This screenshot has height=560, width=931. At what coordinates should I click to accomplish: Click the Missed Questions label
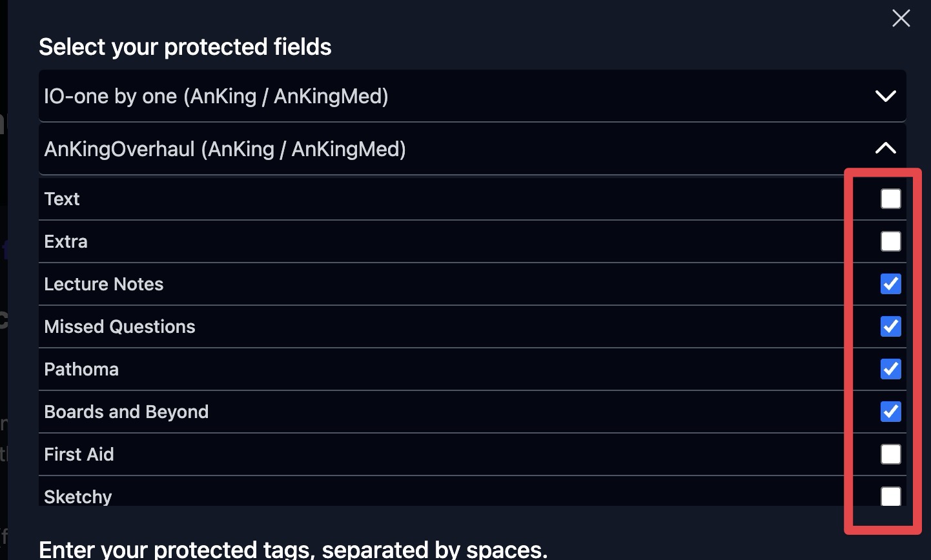[119, 326]
